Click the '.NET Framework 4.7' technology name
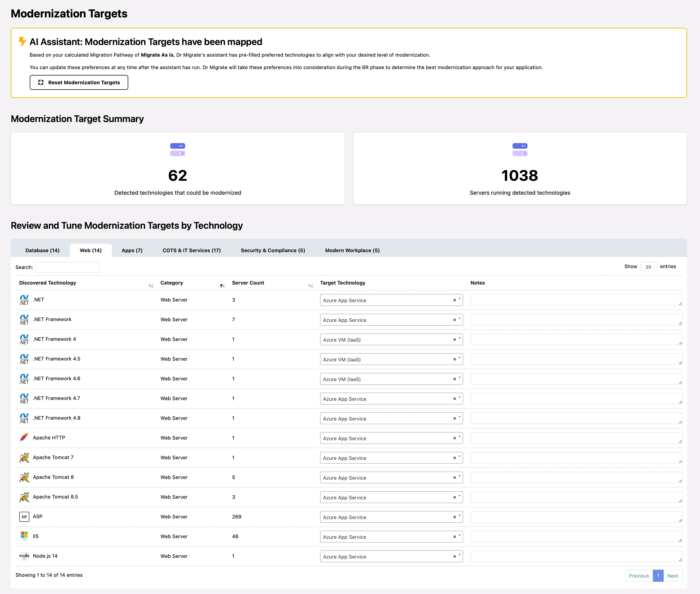 click(x=57, y=398)
